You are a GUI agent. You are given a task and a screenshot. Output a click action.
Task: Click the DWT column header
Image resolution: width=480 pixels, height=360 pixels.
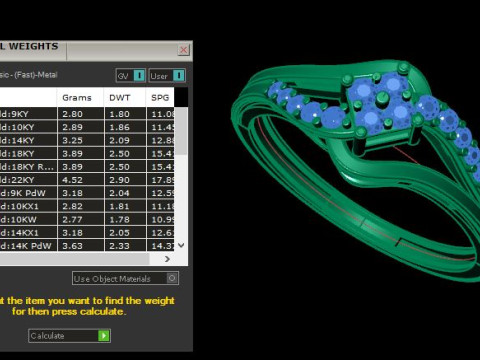[x=125, y=98]
